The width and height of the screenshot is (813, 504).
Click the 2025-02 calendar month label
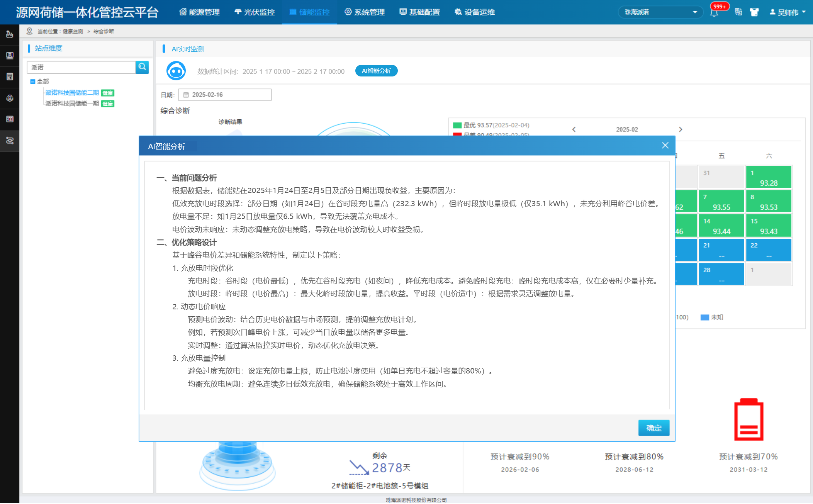[627, 129]
